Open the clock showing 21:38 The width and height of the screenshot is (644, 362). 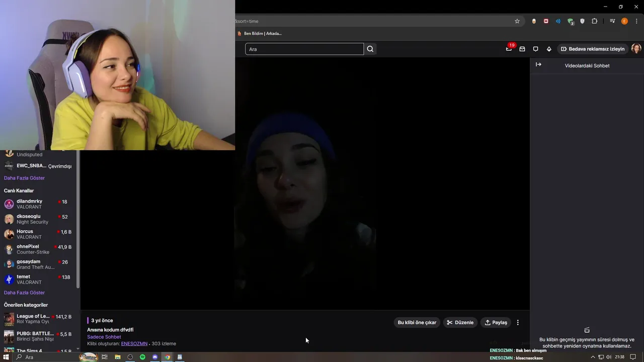[x=619, y=357]
